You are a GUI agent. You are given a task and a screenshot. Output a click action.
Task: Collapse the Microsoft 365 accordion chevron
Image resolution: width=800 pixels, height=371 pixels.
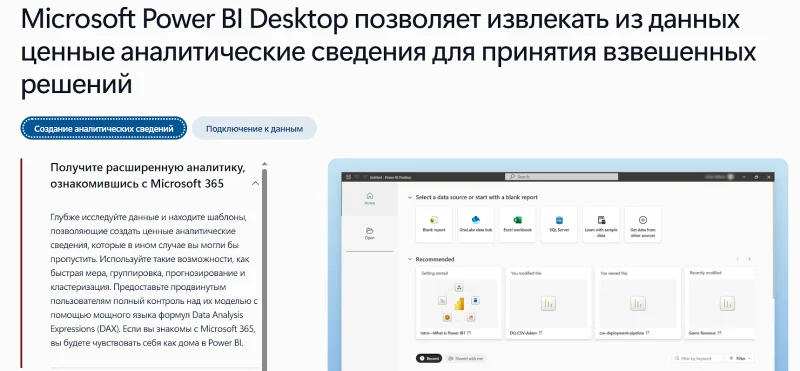coord(256,184)
